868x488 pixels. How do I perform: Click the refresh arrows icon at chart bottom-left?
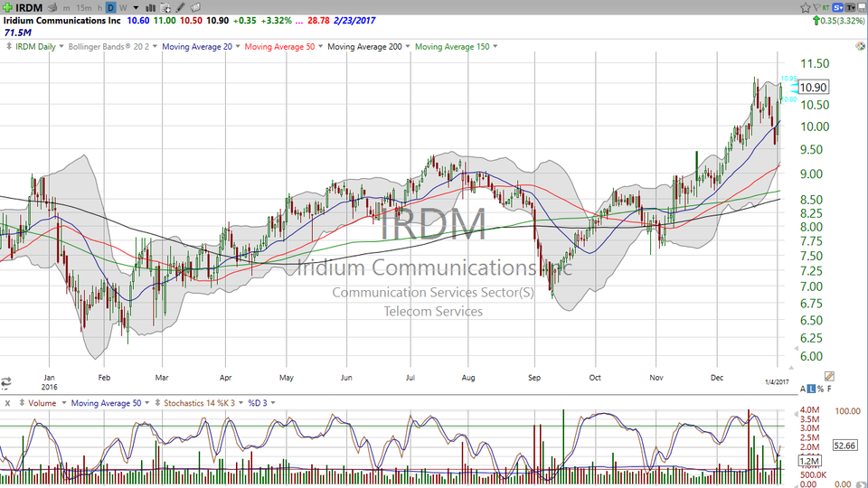point(5,381)
